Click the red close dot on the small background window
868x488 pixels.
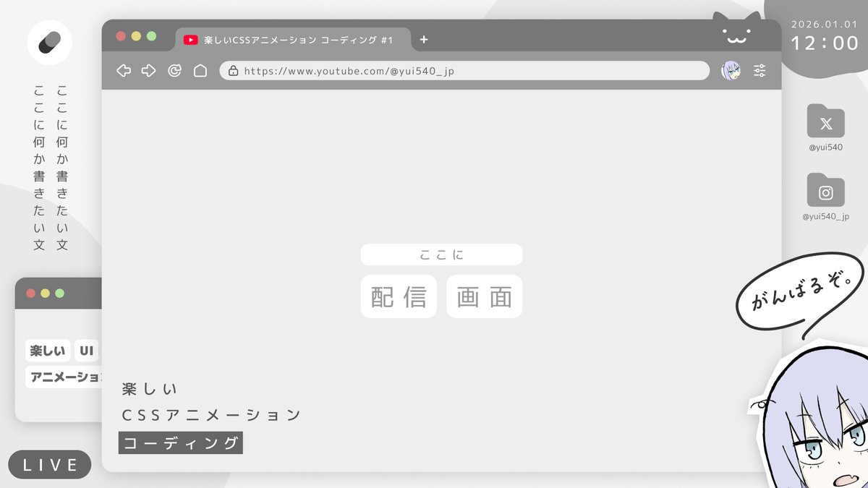tap(30, 294)
